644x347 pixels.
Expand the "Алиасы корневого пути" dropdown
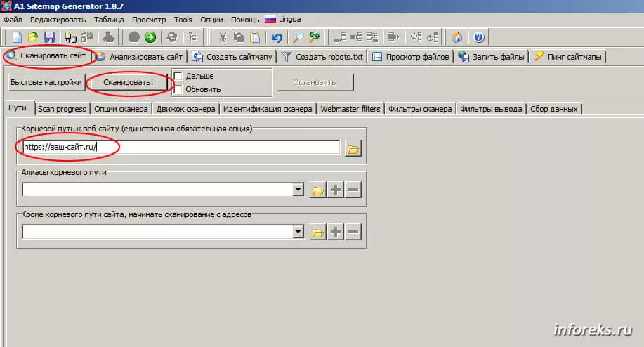(298, 190)
